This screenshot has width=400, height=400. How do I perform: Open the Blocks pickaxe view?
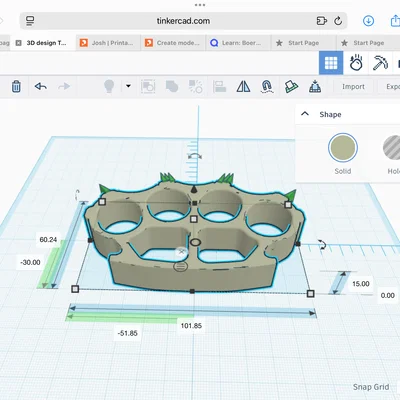[380, 63]
